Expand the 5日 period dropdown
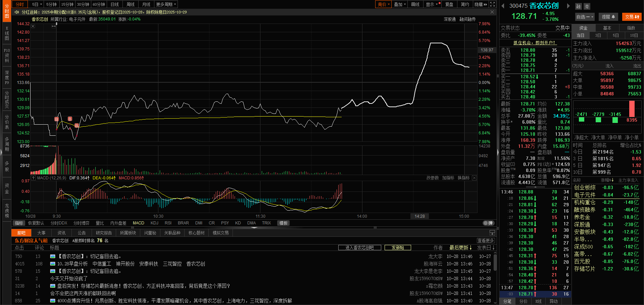The image size is (644, 305). (37, 4)
